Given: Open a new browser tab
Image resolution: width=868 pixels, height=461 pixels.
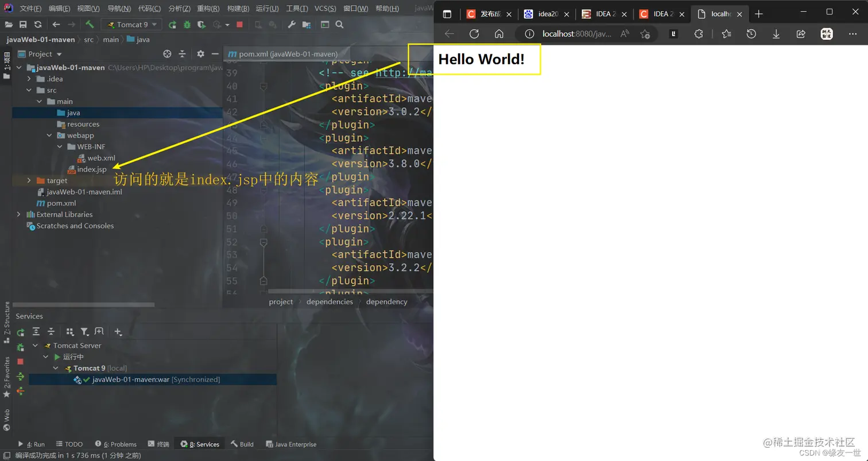Looking at the screenshot, I should (759, 14).
